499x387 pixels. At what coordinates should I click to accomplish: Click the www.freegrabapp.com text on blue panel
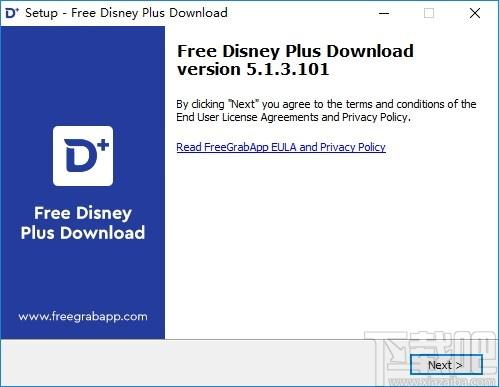pyautogui.click(x=83, y=316)
